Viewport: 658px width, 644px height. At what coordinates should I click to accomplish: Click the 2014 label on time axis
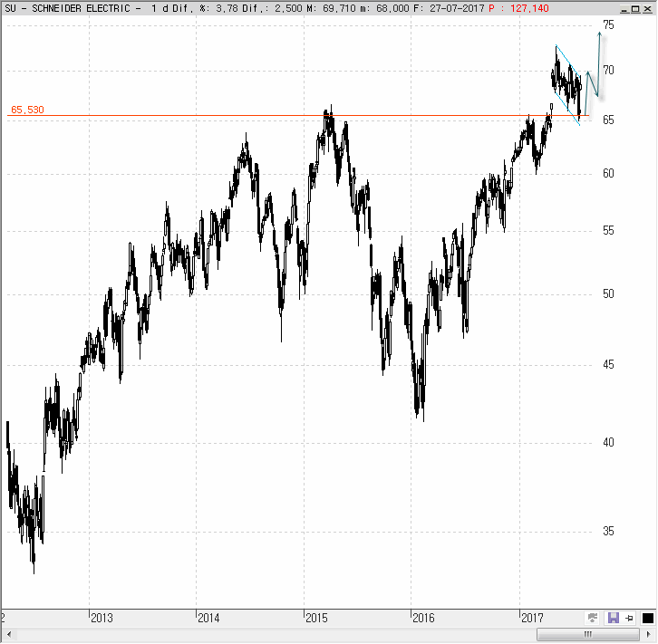208,618
